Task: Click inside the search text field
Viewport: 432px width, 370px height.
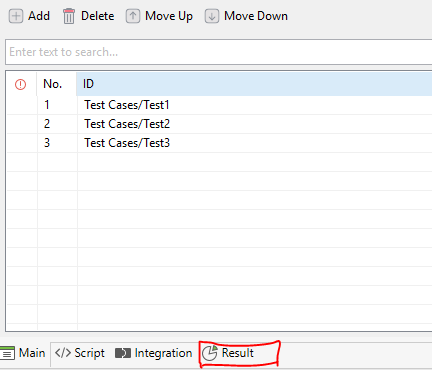Action: pyautogui.click(x=219, y=52)
